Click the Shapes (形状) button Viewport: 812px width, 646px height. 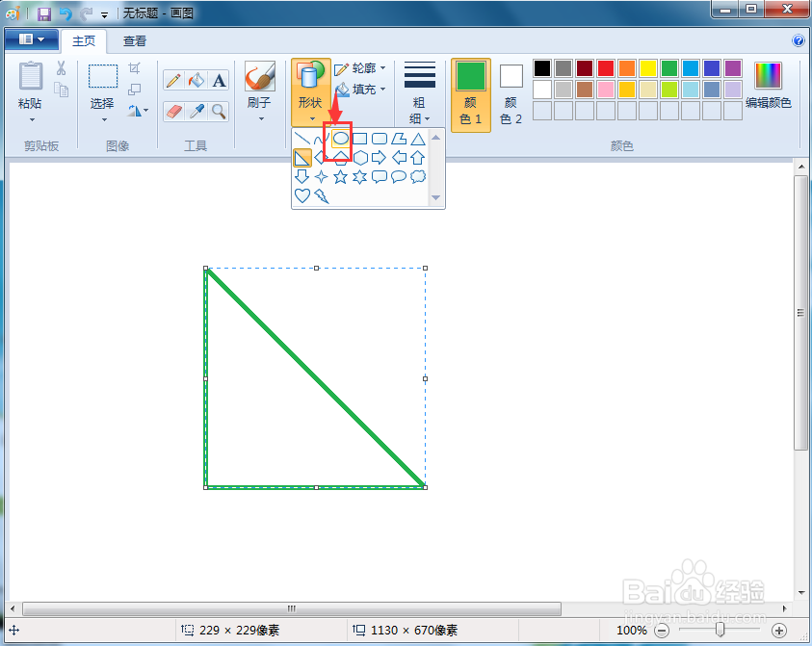(x=310, y=92)
